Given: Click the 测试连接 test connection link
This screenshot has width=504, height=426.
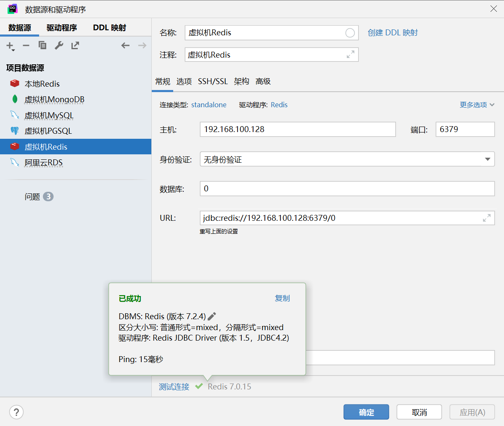Looking at the screenshot, I should click(174, 386).
